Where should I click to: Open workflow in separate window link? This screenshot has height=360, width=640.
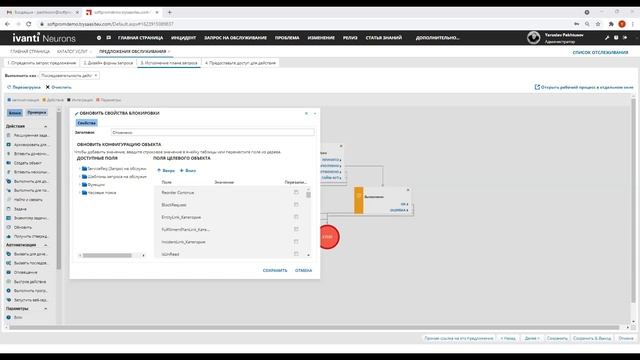coord(584,87)
